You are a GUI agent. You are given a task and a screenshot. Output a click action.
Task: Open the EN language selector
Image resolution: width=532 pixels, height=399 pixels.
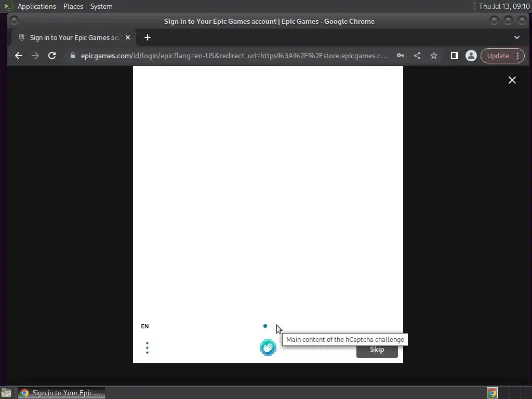point(145,326)
